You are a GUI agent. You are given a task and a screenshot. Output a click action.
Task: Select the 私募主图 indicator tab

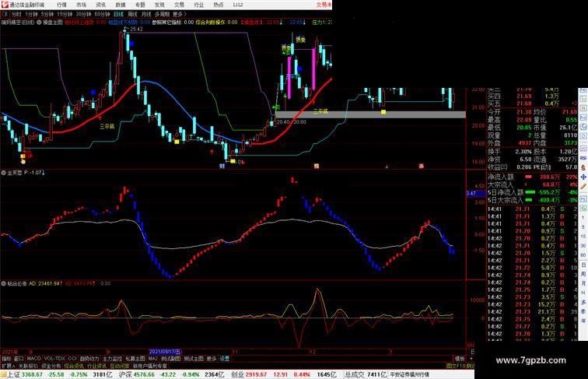(135, 359)
